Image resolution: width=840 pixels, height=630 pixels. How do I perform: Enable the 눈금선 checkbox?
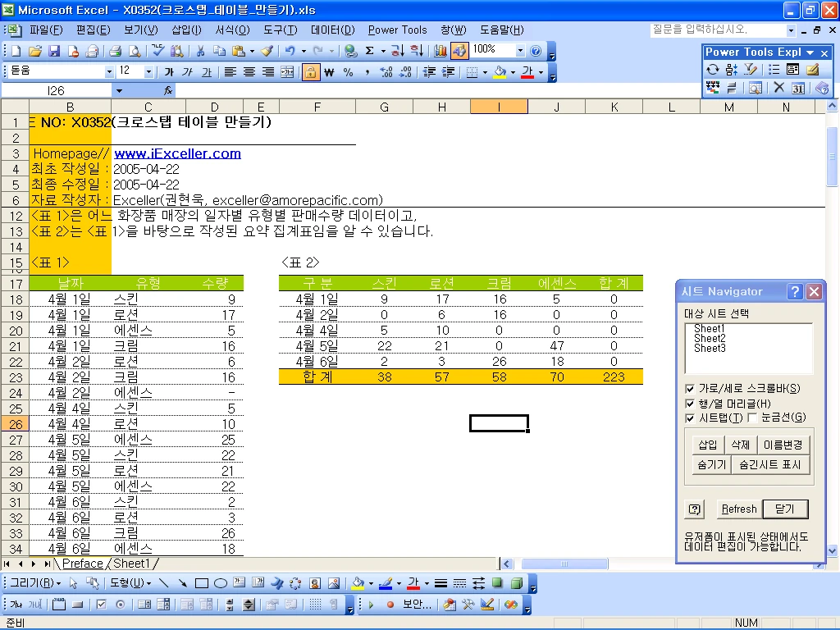[753, 418]
